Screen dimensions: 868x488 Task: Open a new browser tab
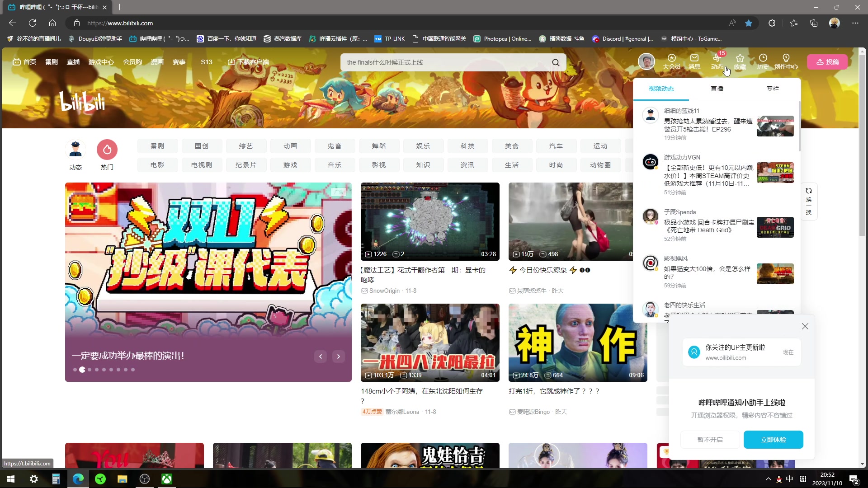(119, 7)
